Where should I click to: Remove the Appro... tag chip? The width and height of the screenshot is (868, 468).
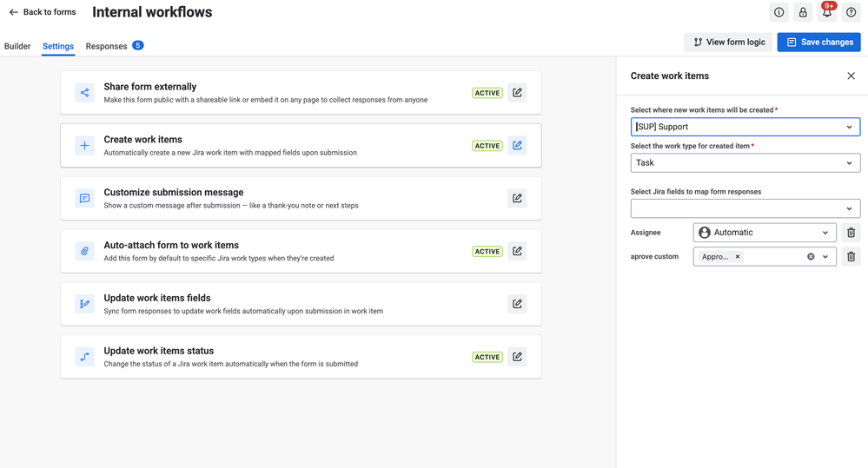click(x=738, y=257)
